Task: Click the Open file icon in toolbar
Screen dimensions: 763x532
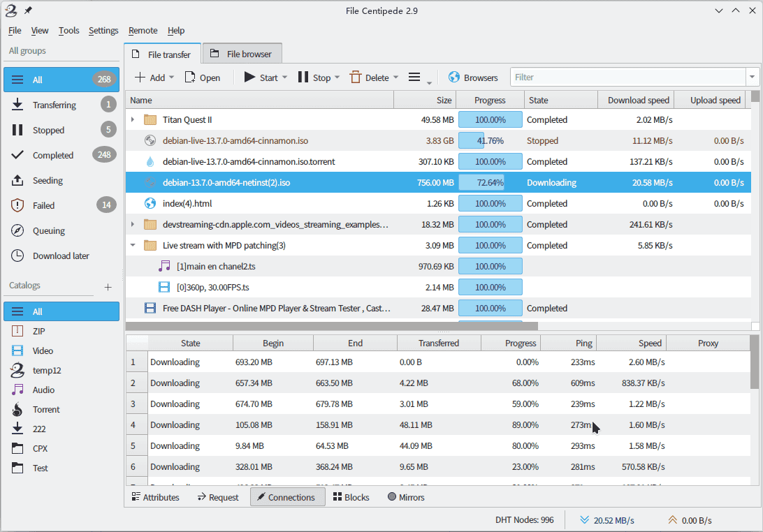Action: tap(190, 77)
